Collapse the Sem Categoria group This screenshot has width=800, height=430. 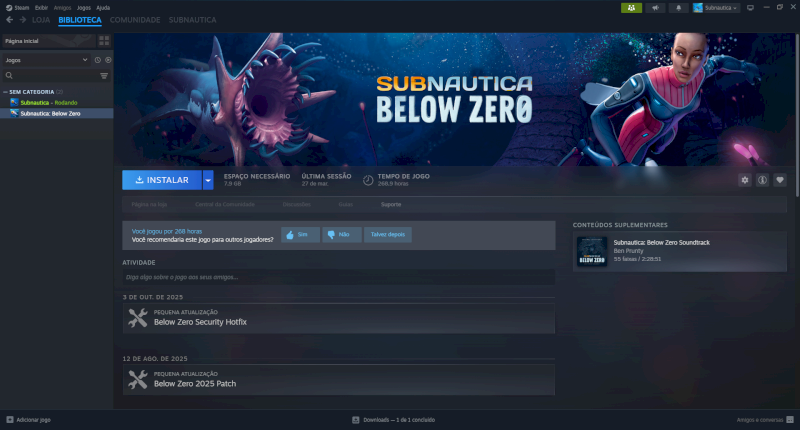[6, 92]
